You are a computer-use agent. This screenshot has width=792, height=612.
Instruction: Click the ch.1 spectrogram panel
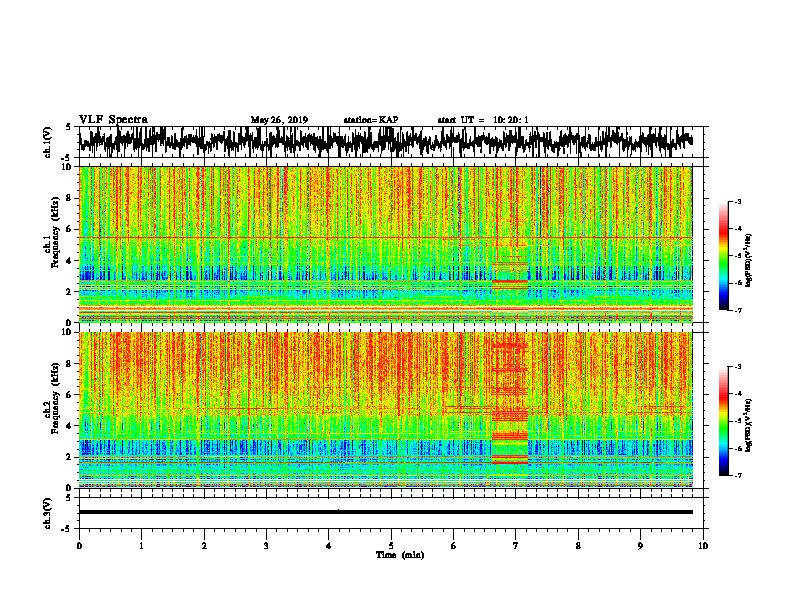385,244
